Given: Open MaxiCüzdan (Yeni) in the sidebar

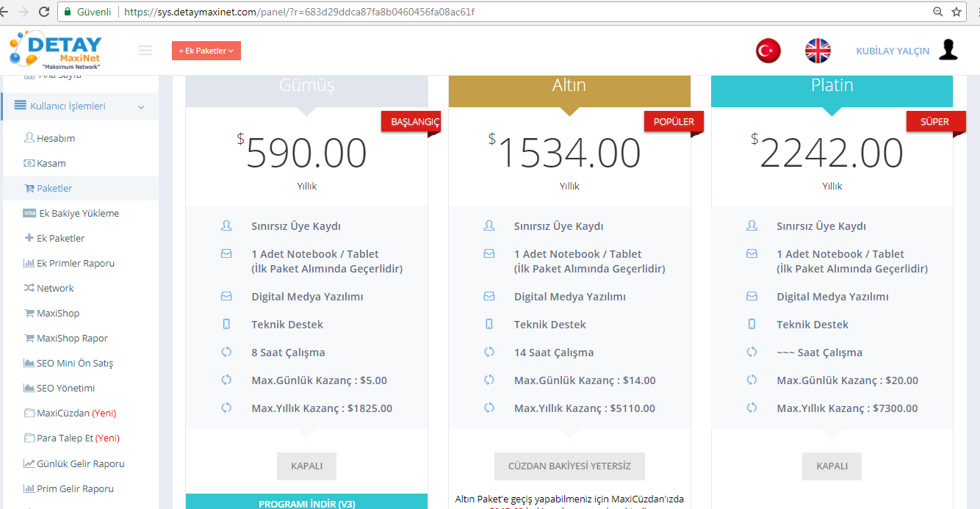Looking at the screenshot, I should 76,413.
